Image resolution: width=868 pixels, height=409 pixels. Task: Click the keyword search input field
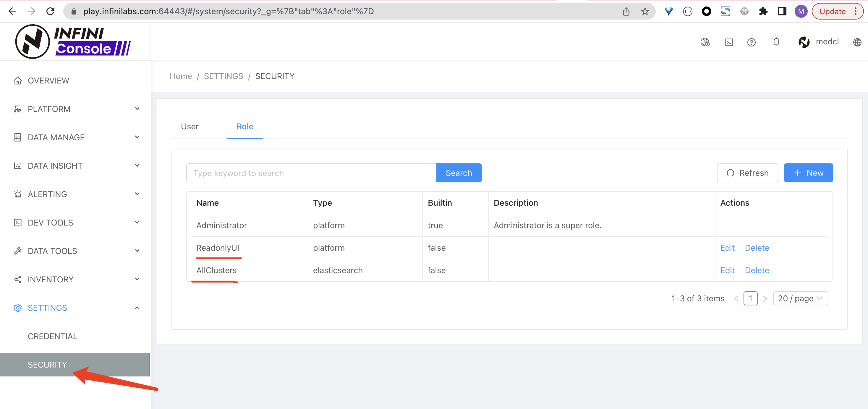coord(310,173)
